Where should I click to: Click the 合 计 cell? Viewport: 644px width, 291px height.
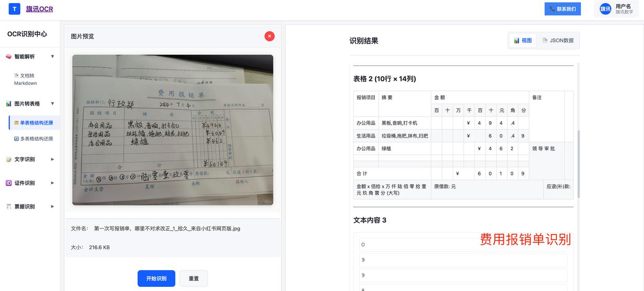392,173
